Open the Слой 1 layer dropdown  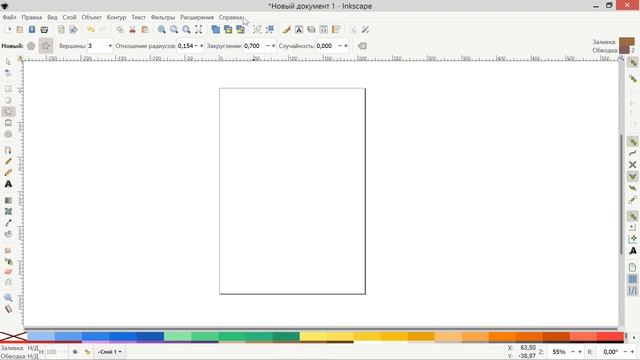coord(109,352)
